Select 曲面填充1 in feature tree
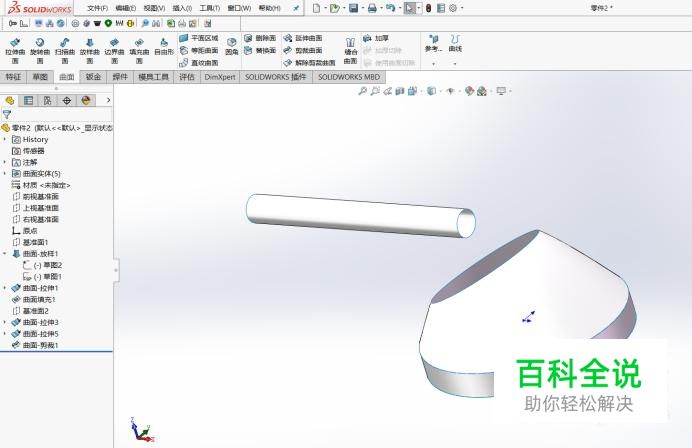This screenshot has width=692, height=448. pyautogui.click(x=34, y=299)
